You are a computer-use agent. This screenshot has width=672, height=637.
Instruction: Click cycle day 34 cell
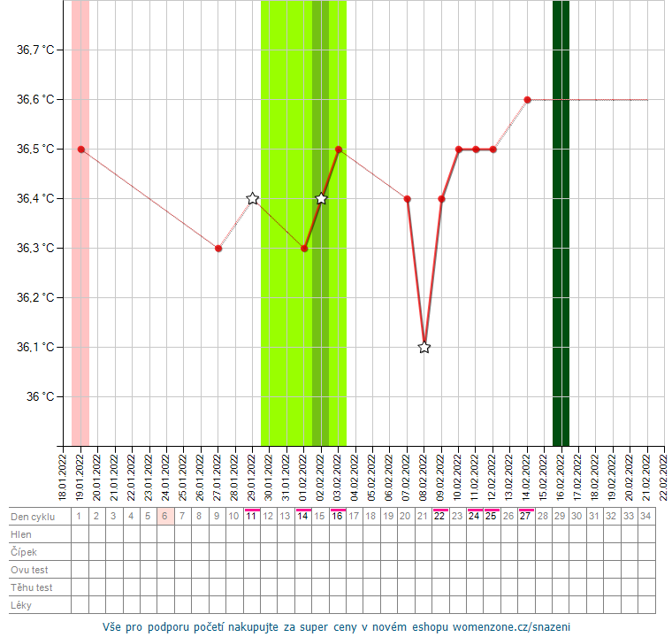point(646,516)
